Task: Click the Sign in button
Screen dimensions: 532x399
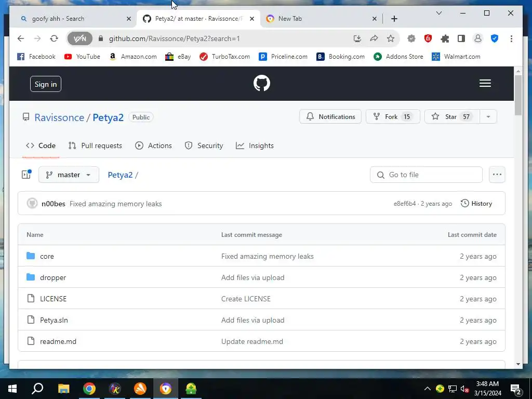Action: pos(46,84)
